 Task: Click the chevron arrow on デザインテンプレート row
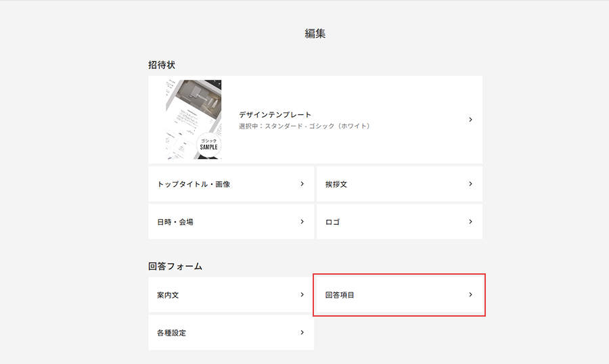(x=470, y=120)
